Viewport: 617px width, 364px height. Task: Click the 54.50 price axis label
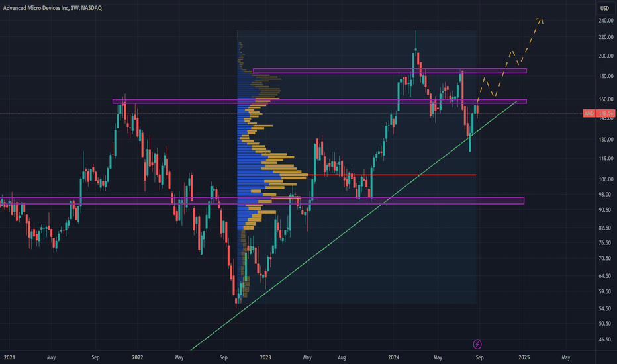(606, 309)
